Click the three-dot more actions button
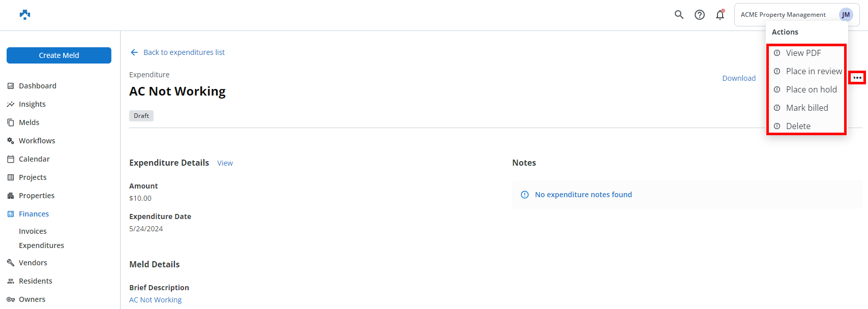Viewport: 868px width, 309px height. 857,78
